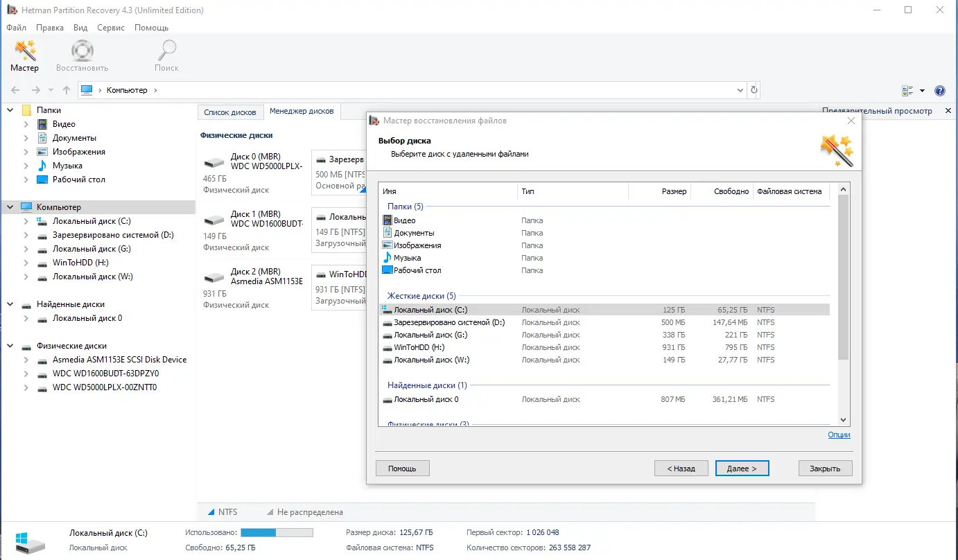958x560 pixels.
Task: Collapse the Физические диски tree node
Action: (10, 346)
